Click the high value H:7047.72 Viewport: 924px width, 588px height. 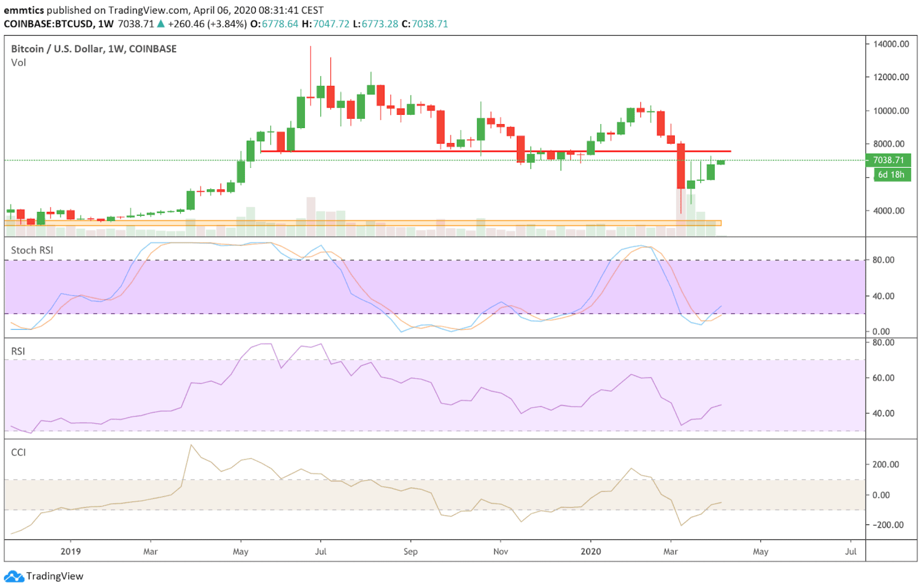tap(326, 24)
